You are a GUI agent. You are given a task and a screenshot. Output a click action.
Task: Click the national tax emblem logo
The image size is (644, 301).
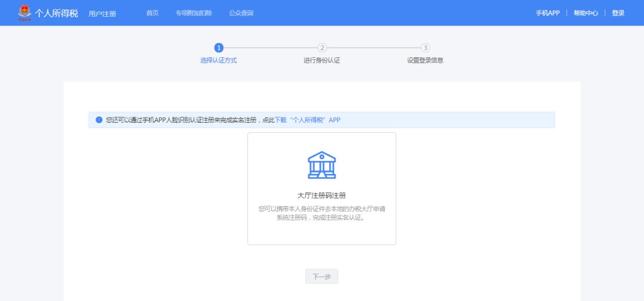click(25, 13)
